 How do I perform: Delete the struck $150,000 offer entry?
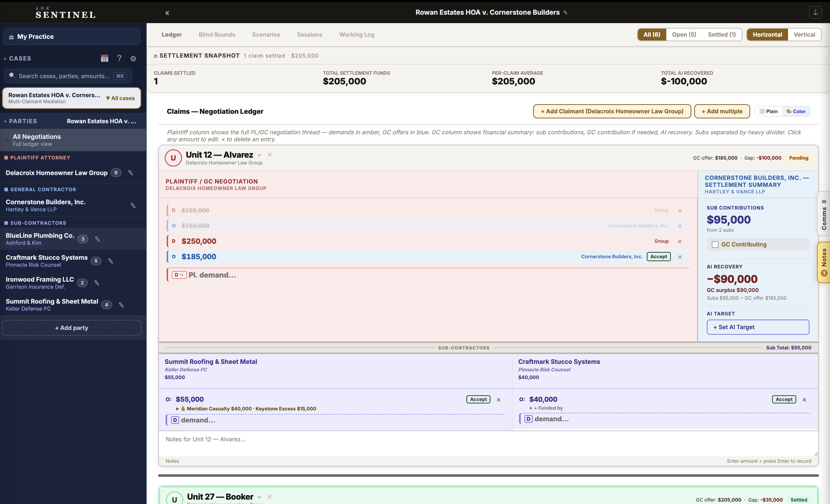click(680, 226)
